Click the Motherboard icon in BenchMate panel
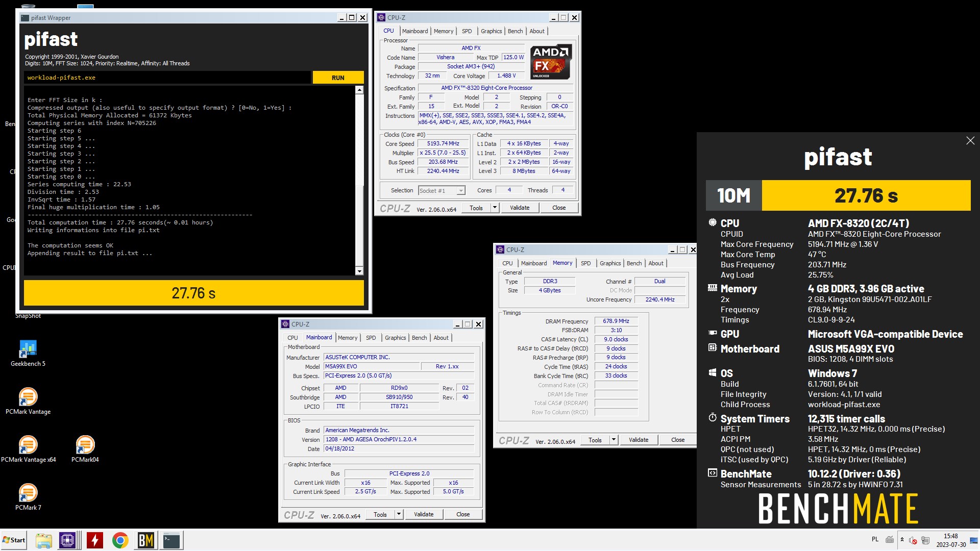Image resolution: width=980 pixels, height=551 pixels. click(x=713, y=347)
